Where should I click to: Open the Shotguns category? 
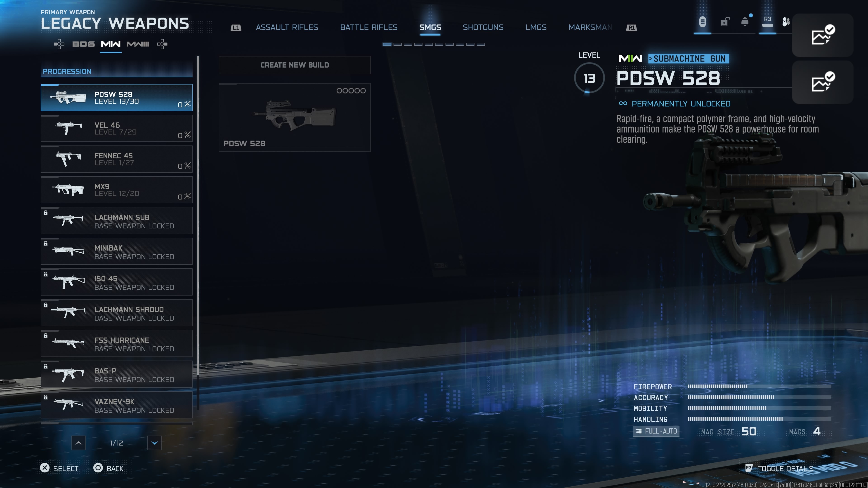483,27
